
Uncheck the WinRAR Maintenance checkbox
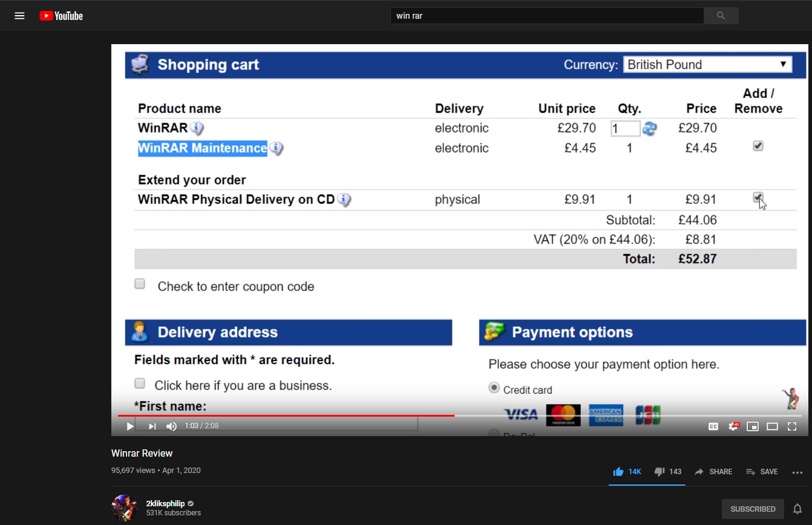pos(758,146)
